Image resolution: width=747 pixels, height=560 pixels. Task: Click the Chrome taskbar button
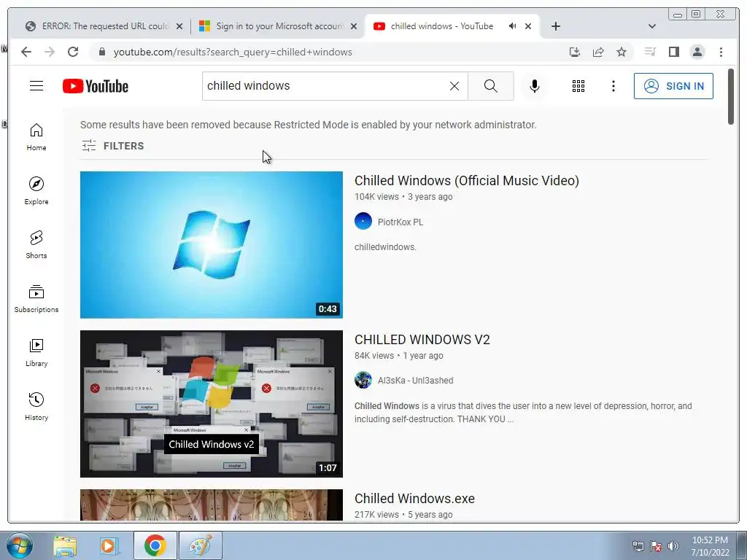tap(155, 545)
